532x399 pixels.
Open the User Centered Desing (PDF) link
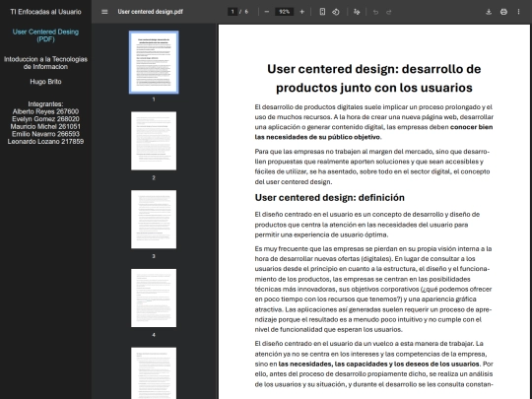pos(45,35)
